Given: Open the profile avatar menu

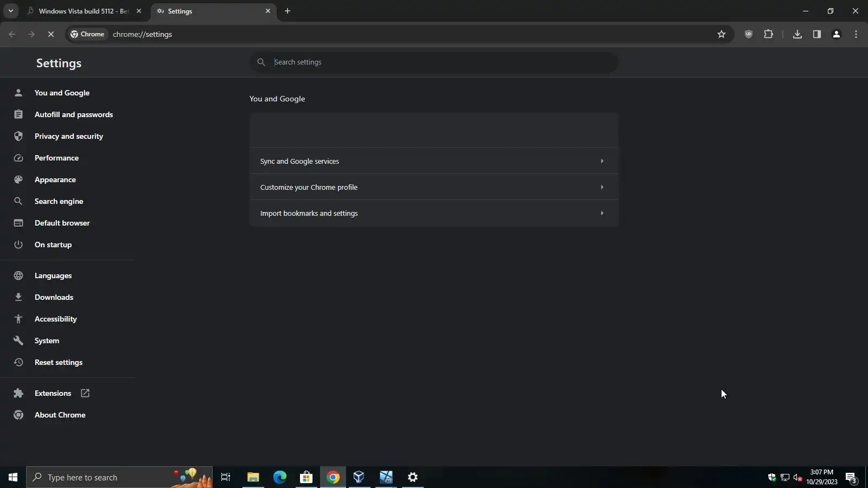Looking at the screenshot, I should [x=837, y=34].
